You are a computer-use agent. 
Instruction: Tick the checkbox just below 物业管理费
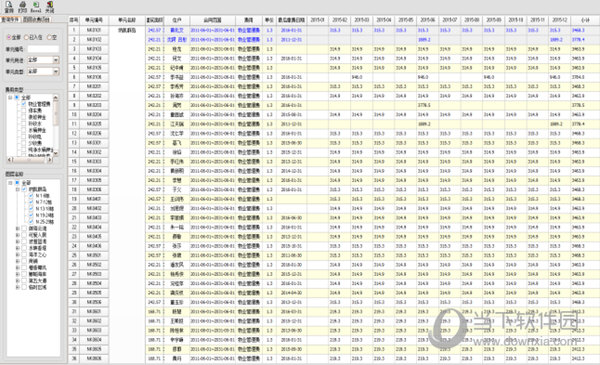[24, 111]
